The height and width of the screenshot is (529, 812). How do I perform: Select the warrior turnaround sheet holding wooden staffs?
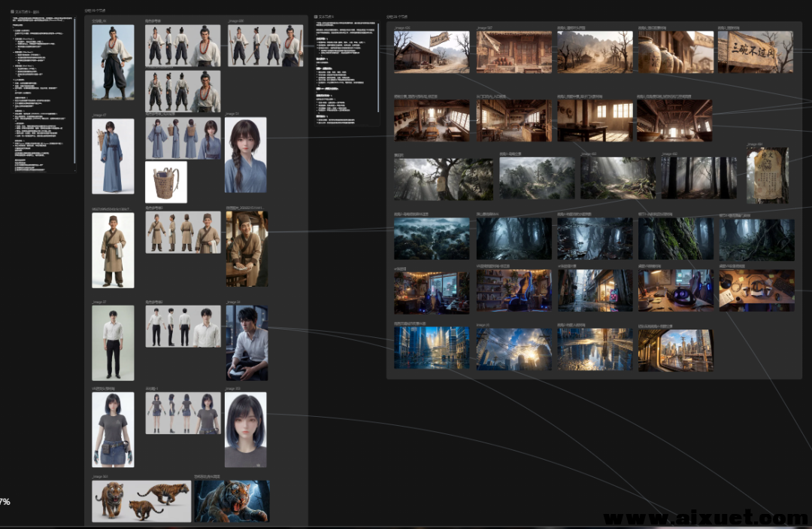(265, 46)
